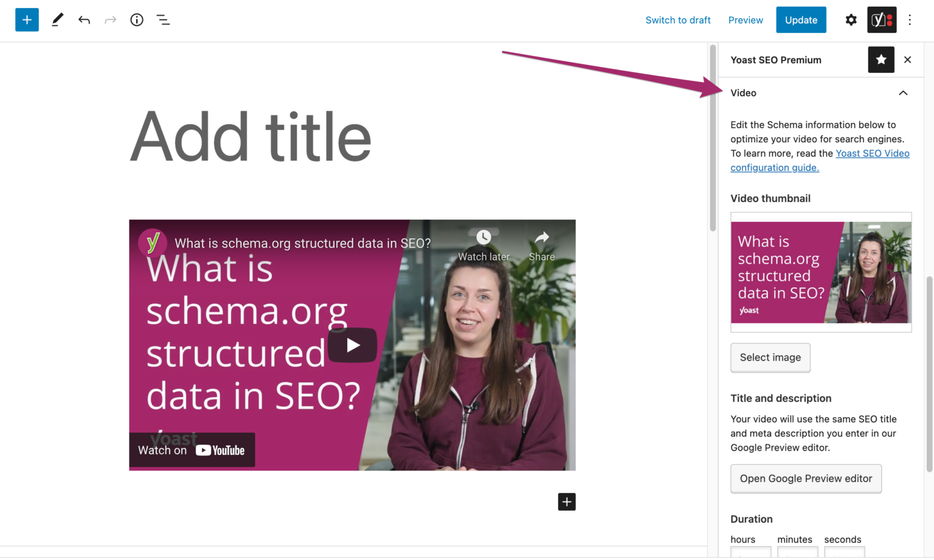Open the Yoast SEO Video configuration guide link

pos(872,154)
